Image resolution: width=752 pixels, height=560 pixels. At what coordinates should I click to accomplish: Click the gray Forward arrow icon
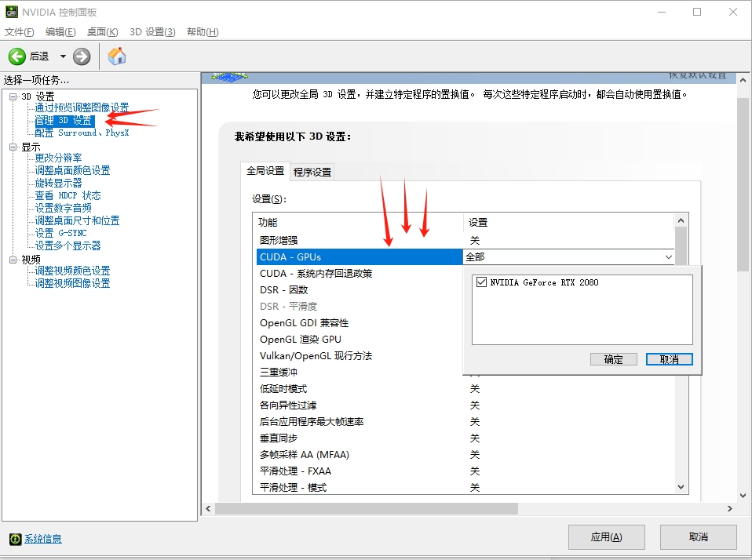[x=82, y=56]
